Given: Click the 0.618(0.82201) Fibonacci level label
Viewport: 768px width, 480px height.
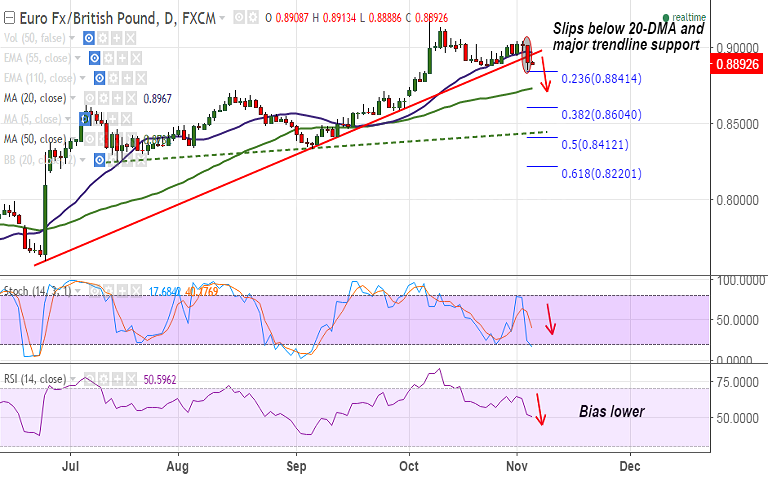Looking at the screenshot, I should click(x=601, y=174).
